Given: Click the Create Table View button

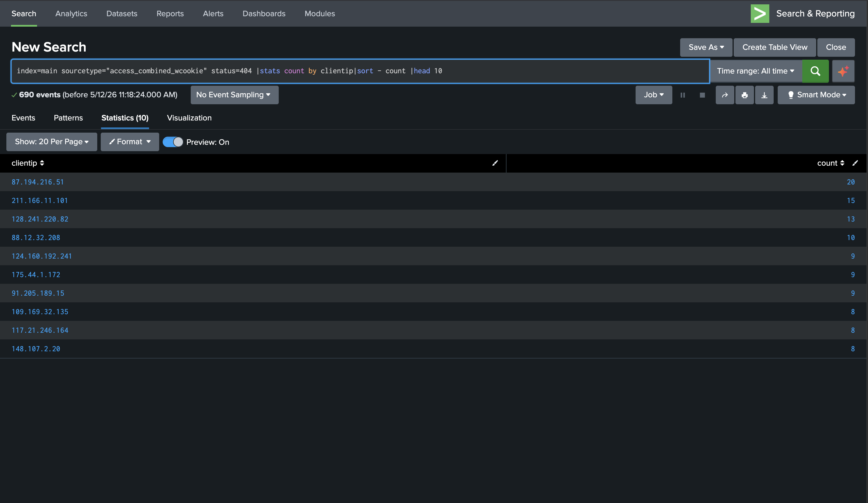Looking at the screenshot, I should pyautogui.click(x=775, y=47).
